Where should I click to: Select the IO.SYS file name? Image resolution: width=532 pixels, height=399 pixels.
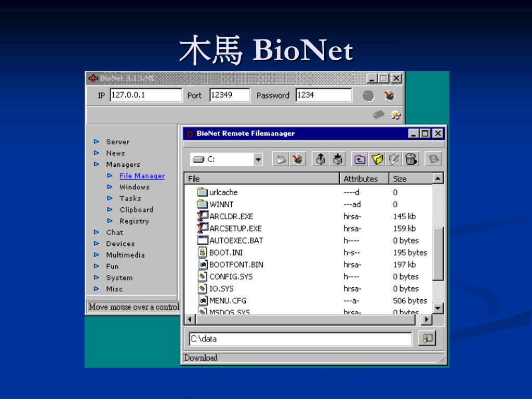(221, 288)
